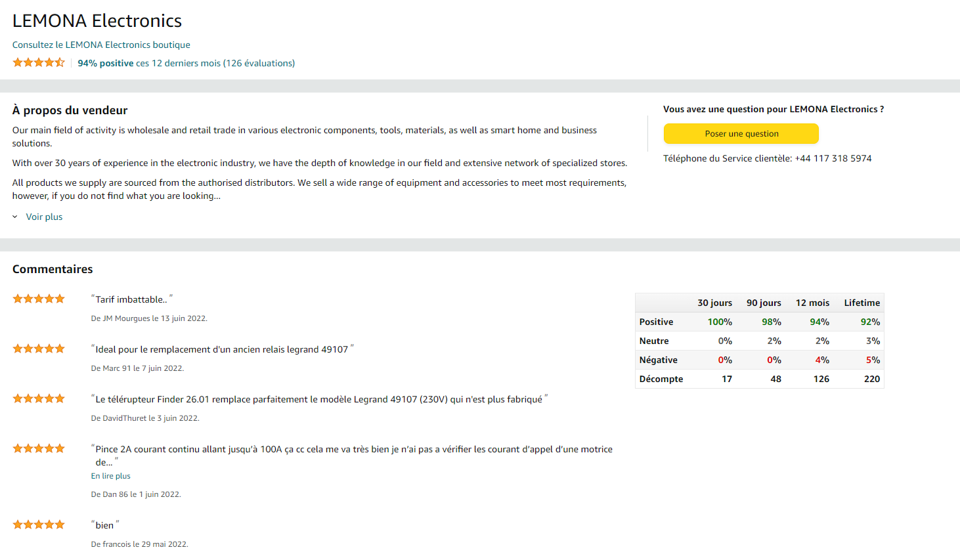This screenshot has width=960, height=560.
Task: Click the 5% négative Lifetime value
Action: pyautogui.click(x=873, y=360)
